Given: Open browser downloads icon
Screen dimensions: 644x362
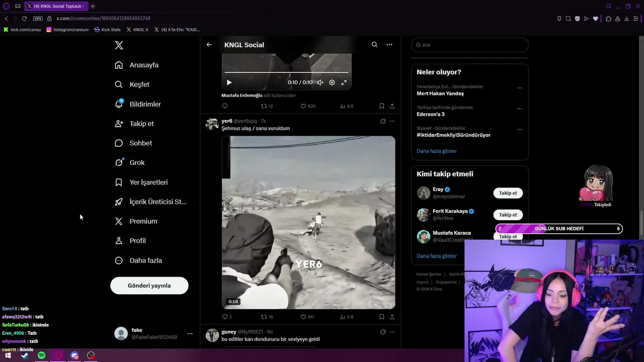Looking at the screenshot, I should click(x=627, y=19).
